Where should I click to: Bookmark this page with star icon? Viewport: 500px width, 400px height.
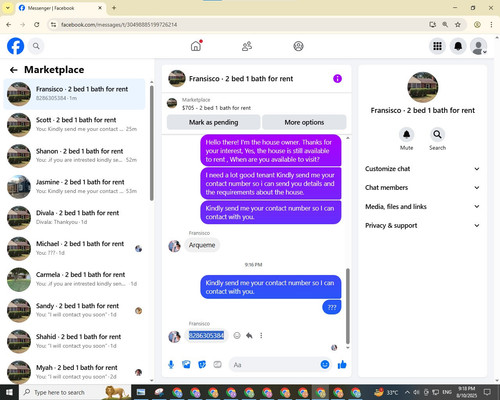click(458, 24)
